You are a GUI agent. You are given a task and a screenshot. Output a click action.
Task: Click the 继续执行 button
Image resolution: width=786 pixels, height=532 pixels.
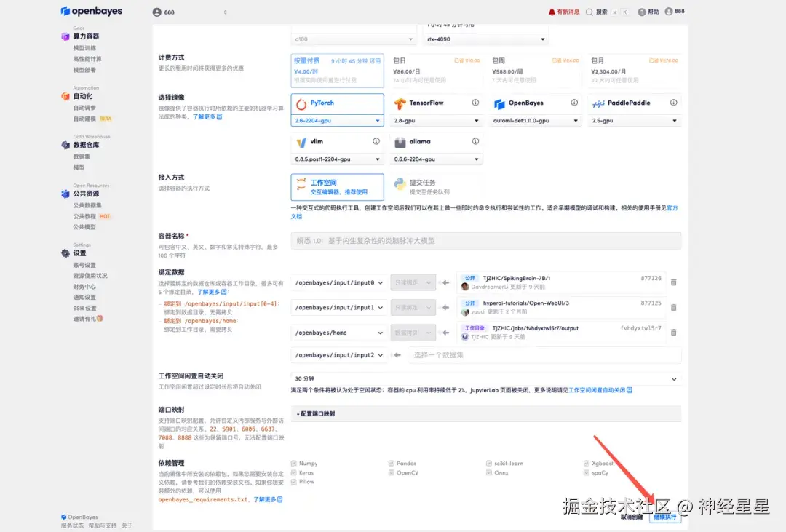(x=665, y=517)
